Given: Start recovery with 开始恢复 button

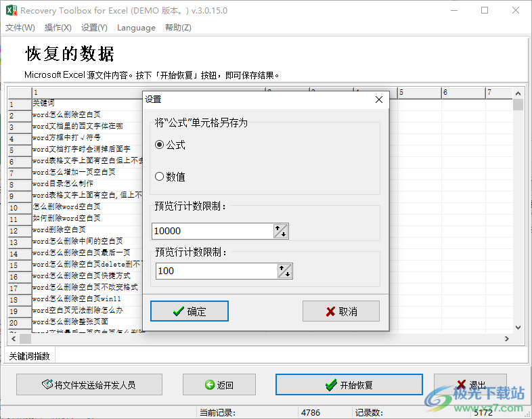Looking at the screenshot, I should click(349, 384).
